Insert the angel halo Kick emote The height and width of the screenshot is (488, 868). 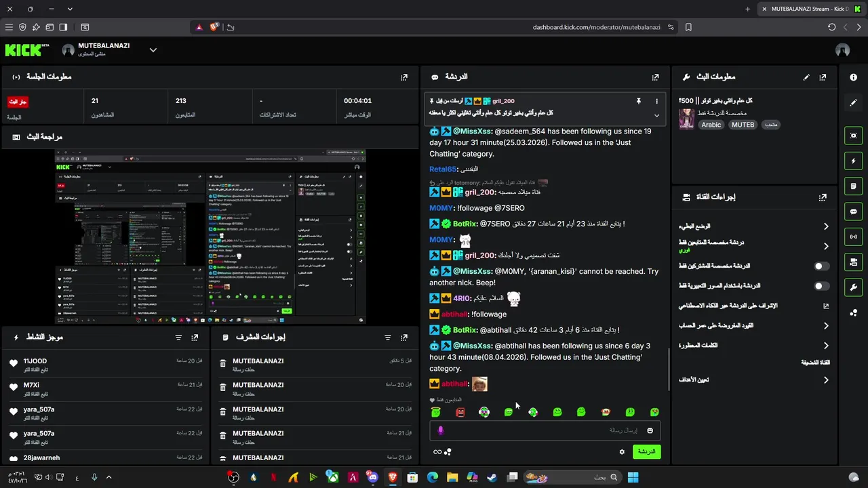click(x=436, y=411)
